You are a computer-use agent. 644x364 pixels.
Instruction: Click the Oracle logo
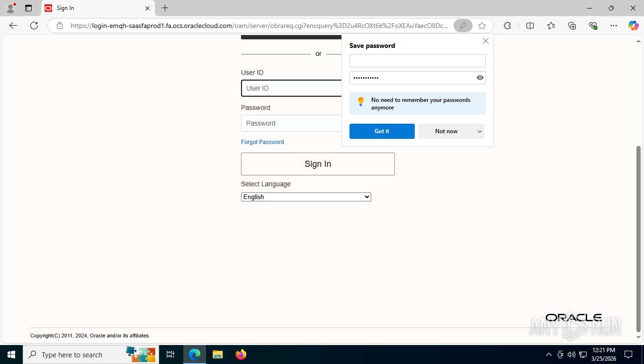coord(573,318)
